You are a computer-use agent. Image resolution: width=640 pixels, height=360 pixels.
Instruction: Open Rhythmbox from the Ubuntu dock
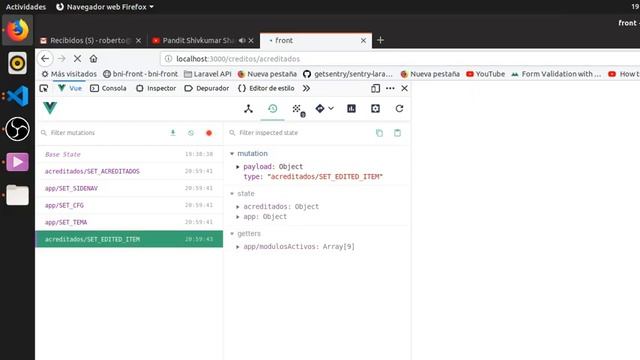(17, 63)
